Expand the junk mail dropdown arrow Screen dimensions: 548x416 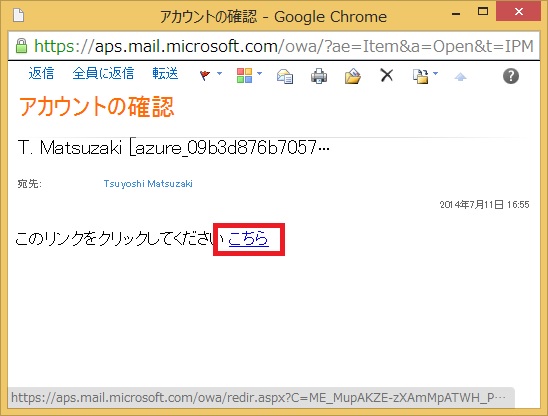(x=435, y=73)
